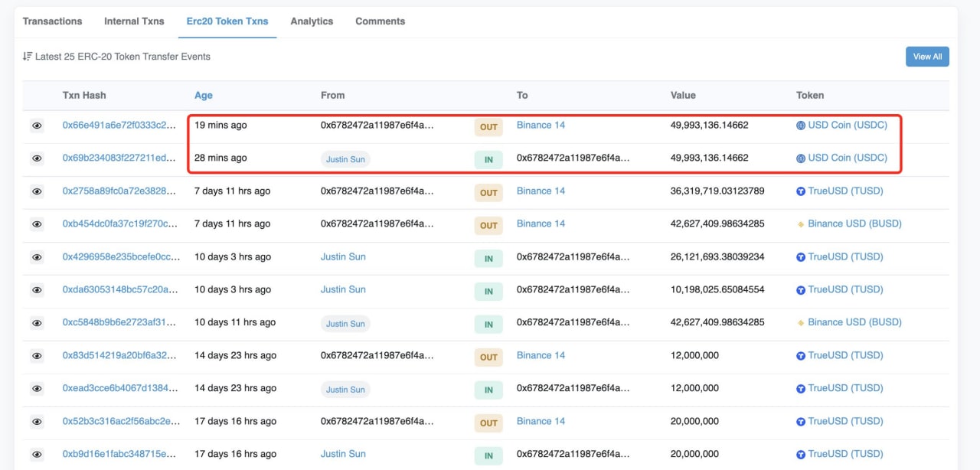Click eye icon for txn 0xb454dc0fa37c19f270c
The image size is (980, 470).
pyautogui.click(x=37, y=224)
